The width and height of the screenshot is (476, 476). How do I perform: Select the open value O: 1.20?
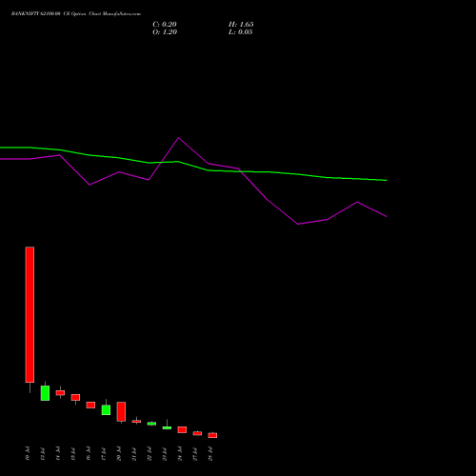click(165, 32)
